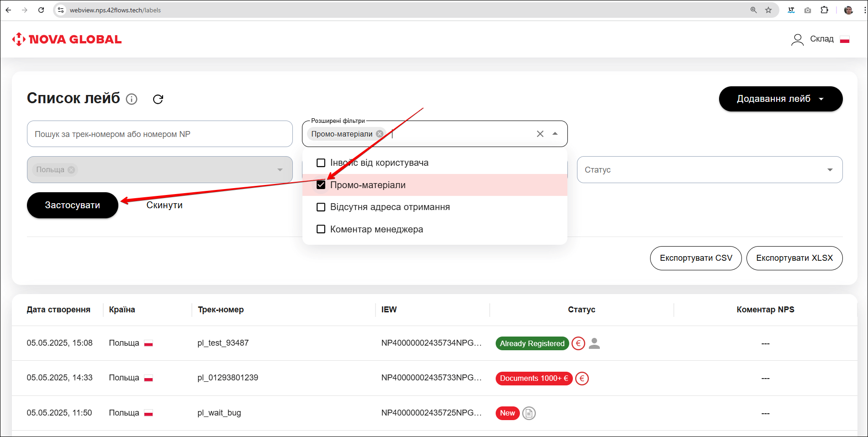Click the person icon in first table row

click(x=594, y=343)
